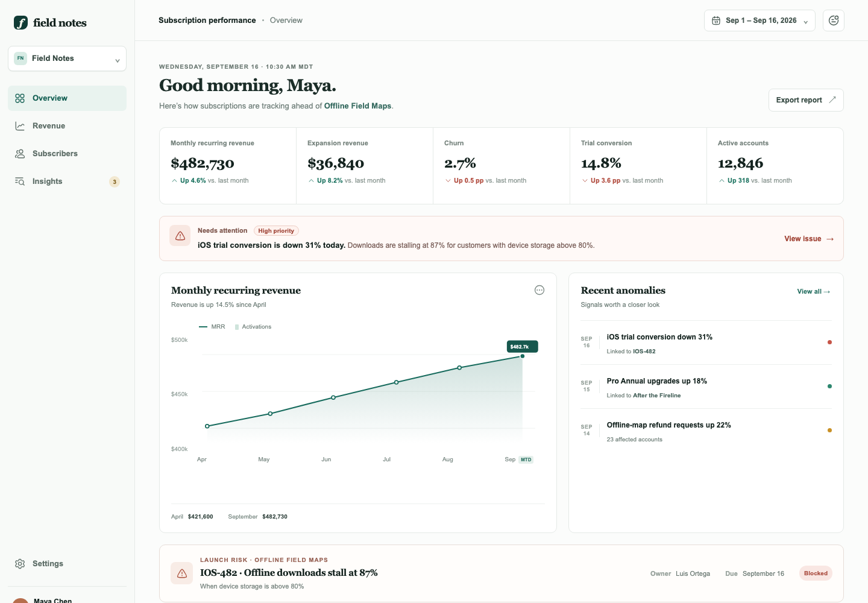
Task: Click Subscription performance in breadcrumb
Action: pos(207,21)
